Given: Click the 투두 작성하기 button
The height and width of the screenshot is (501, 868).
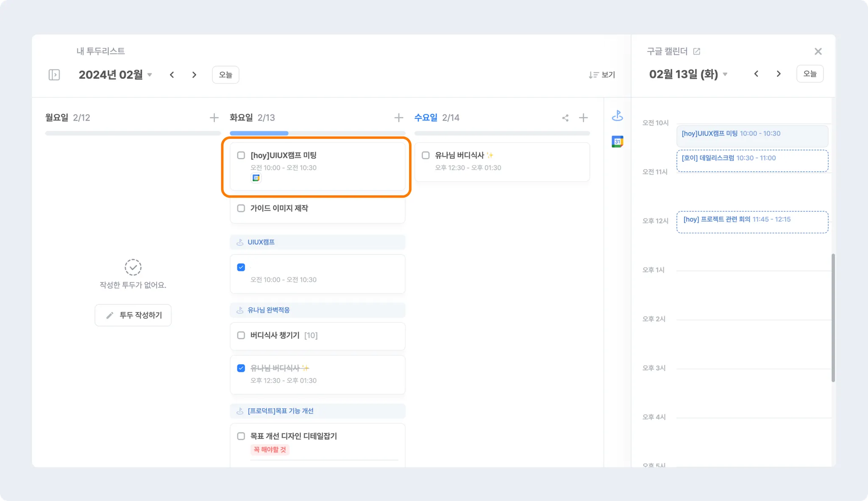Looking at the screenshot, I should 133,315.
